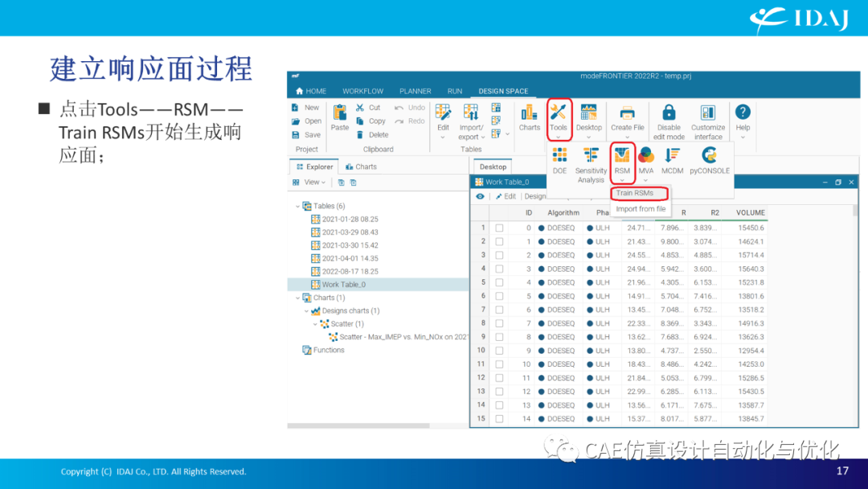Select the DESIGN SPACE tab
868x489 pixels.
(x=503, y=92)
